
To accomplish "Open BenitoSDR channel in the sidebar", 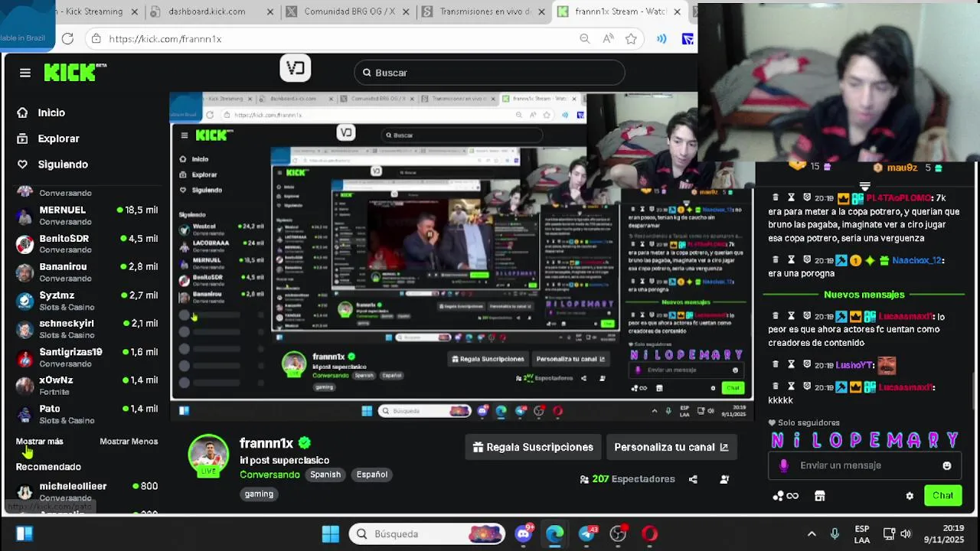I will [87, 243].
